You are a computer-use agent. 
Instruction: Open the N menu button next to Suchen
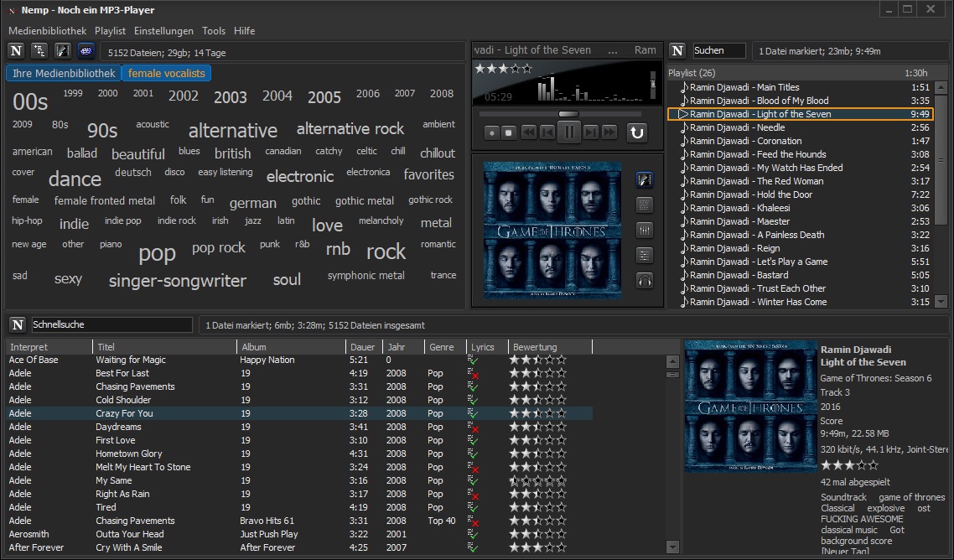pos(677,51)
